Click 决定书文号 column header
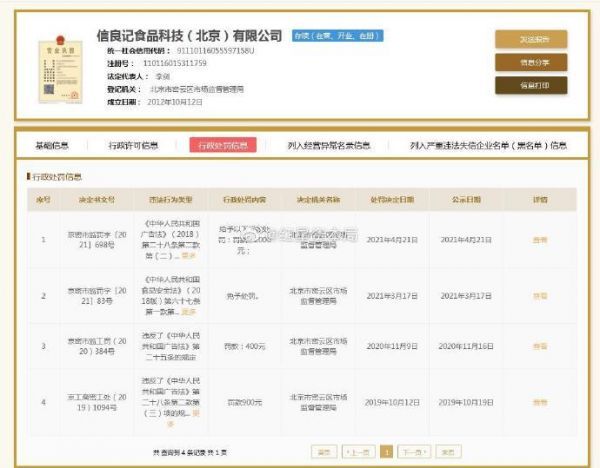Viewport: 600px width, 468px height. click(96, 199)
